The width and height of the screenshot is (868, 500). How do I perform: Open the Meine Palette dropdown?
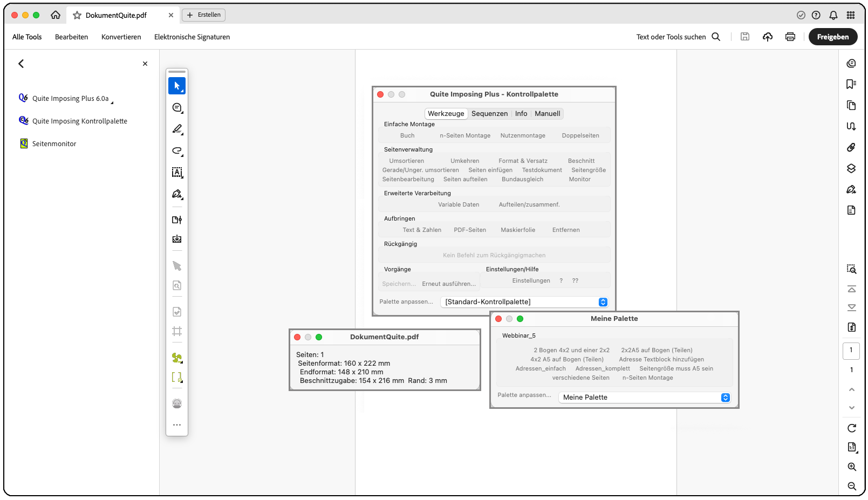(x=644, y=397)
